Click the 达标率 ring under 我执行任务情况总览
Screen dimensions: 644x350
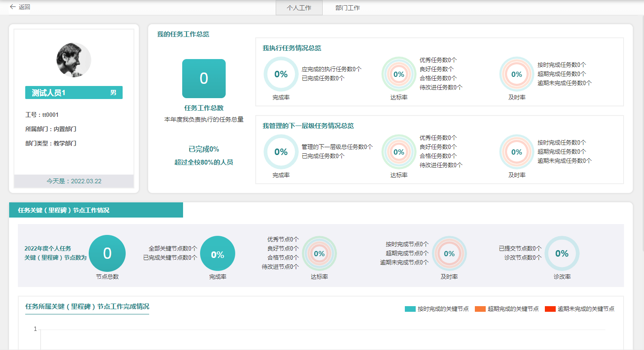[x=399, y=74]
